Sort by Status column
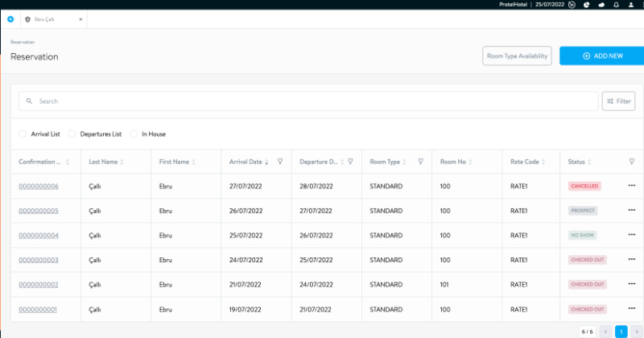Screen dimensions: 644x338 [x=589, y=162]
